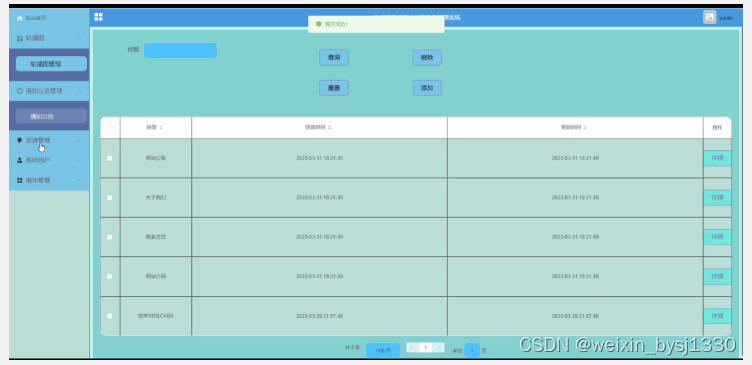The height and width of the screenshot is (365, 752).
Task: Open 详情 for 联系方式 row
Action: 717,237
